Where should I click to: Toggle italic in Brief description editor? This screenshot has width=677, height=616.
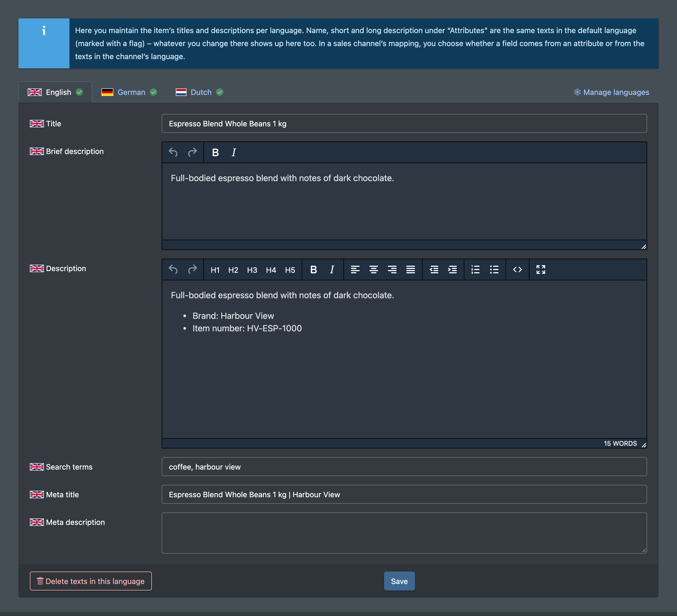click(234, 152)
